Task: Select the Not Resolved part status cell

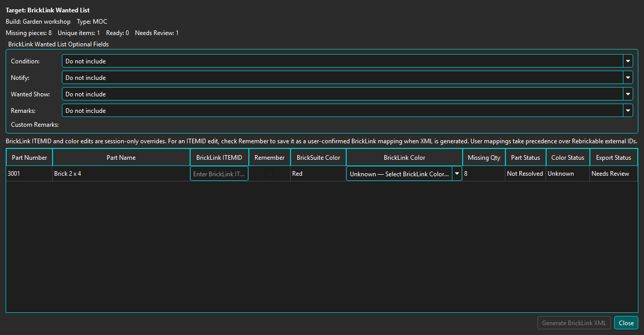Action: 526,174
